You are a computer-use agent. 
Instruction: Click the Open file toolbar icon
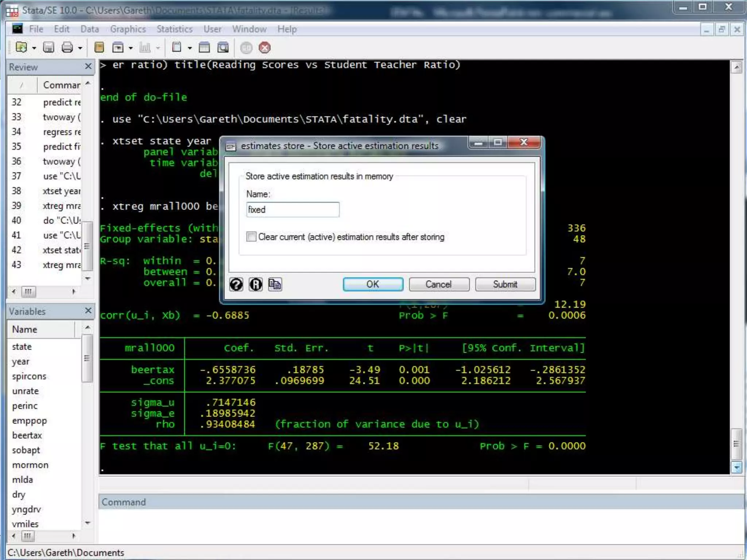[21, 47]
